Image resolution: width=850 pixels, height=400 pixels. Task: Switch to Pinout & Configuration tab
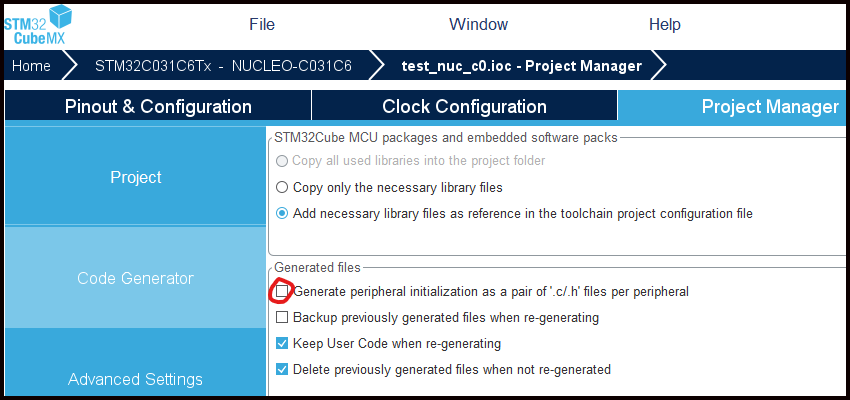click(158, 106)
